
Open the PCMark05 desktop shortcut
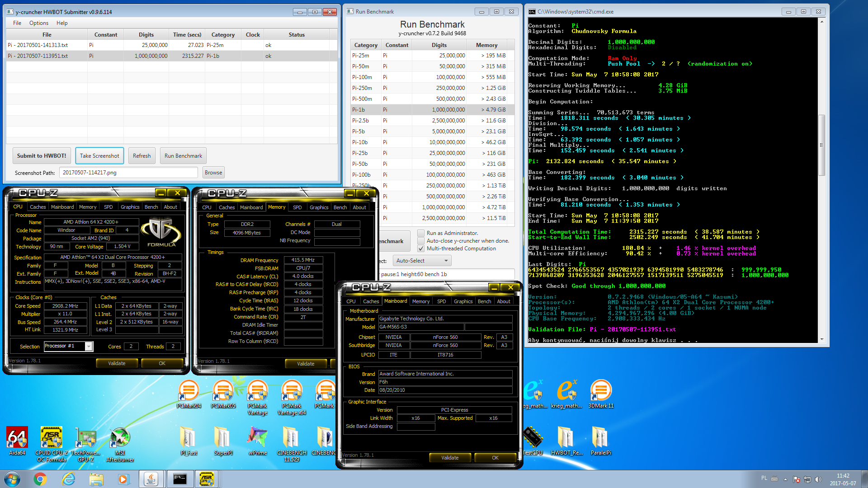point(223,394)
